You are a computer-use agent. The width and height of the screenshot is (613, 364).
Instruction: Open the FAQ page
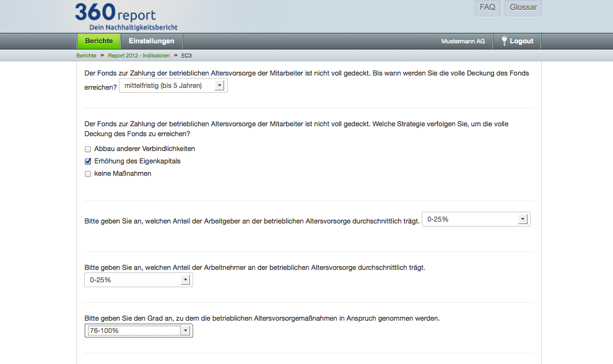click(x=487, y=7)
